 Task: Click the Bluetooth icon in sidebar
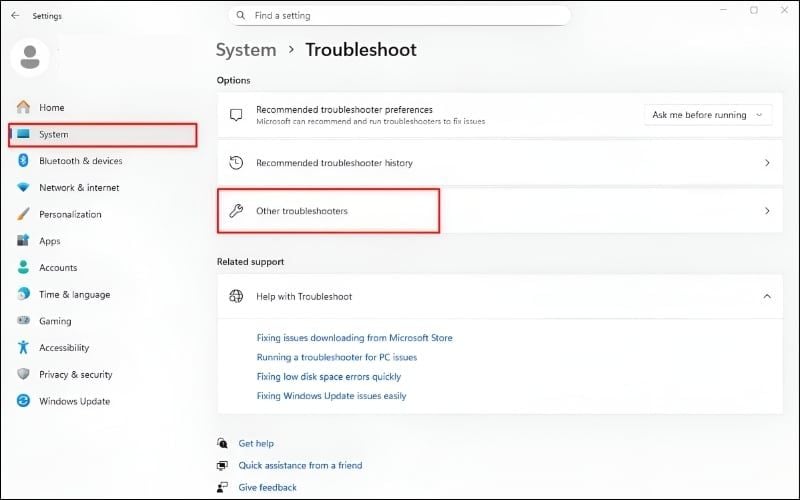click(23, 161)
